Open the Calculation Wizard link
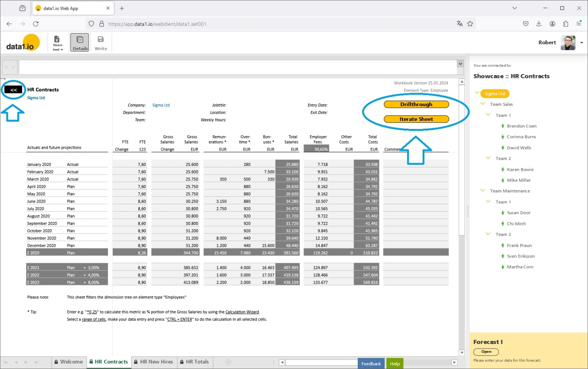This screenshot has width=588, height=369. coord(242,312)
